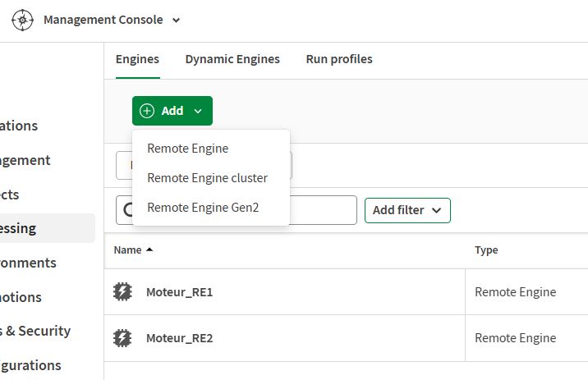The width and height of the screenshot is (588, 380).
Task: Click the plus icon on Add button
Action: (147, 111)
